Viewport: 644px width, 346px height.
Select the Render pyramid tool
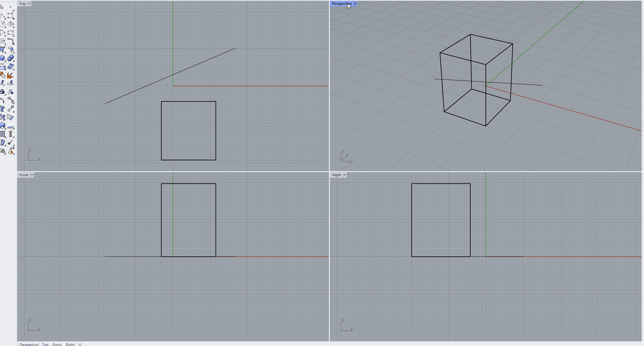click(11, 151)
